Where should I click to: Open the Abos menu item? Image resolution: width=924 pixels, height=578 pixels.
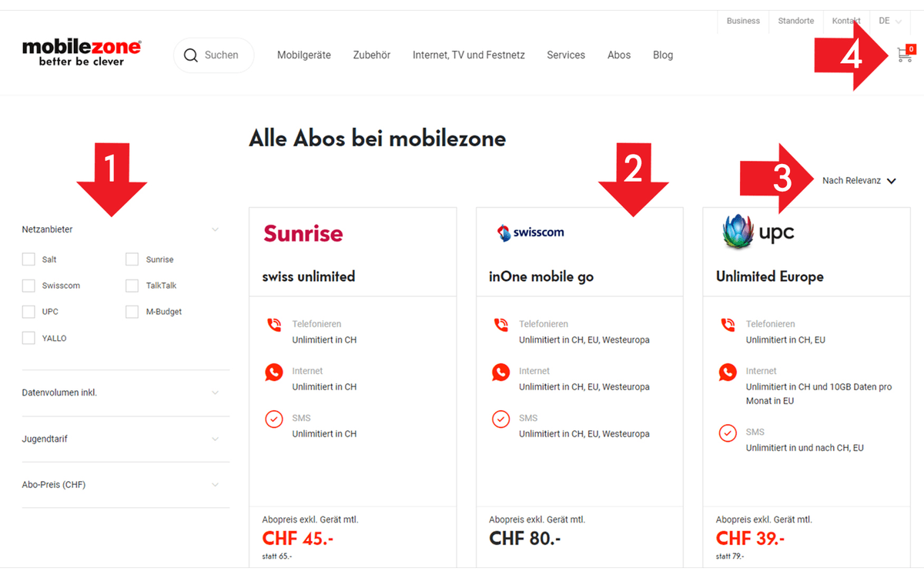(x=619, y=55)
